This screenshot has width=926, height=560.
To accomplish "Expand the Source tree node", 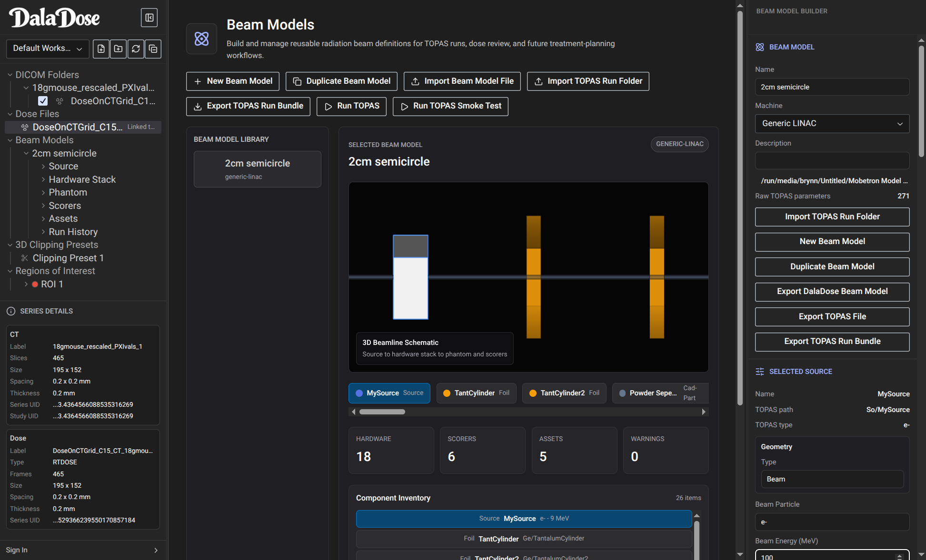I will 43,167.
